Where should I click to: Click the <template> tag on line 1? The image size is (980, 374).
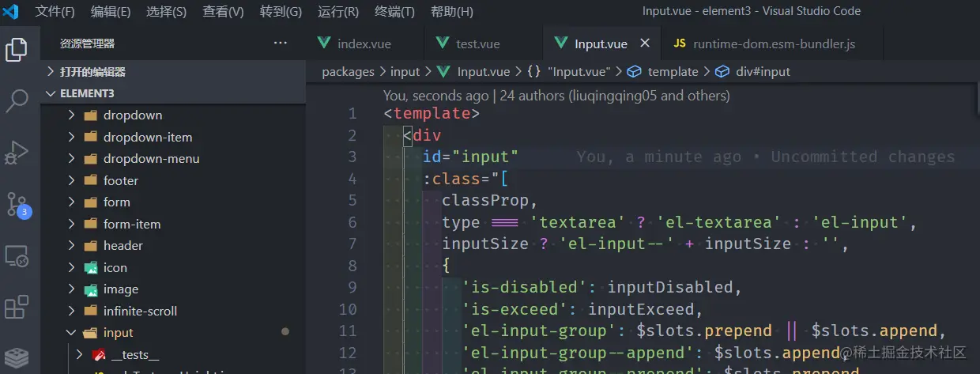coord(432,113)
